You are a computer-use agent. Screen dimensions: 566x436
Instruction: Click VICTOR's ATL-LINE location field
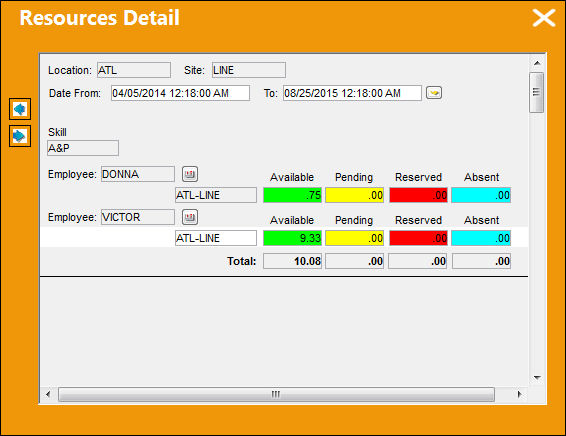(216, 238)
